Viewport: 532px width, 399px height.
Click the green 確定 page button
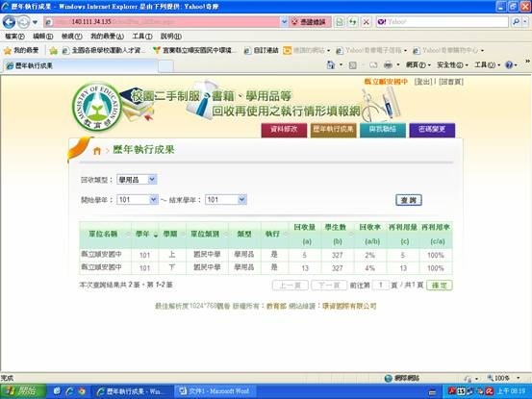[440, 286]
